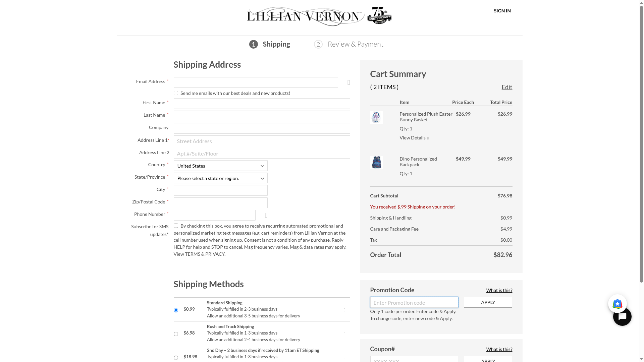Check the email deals subscription box
The width and height of the screenshot is (644, 362).
[176, 93]
